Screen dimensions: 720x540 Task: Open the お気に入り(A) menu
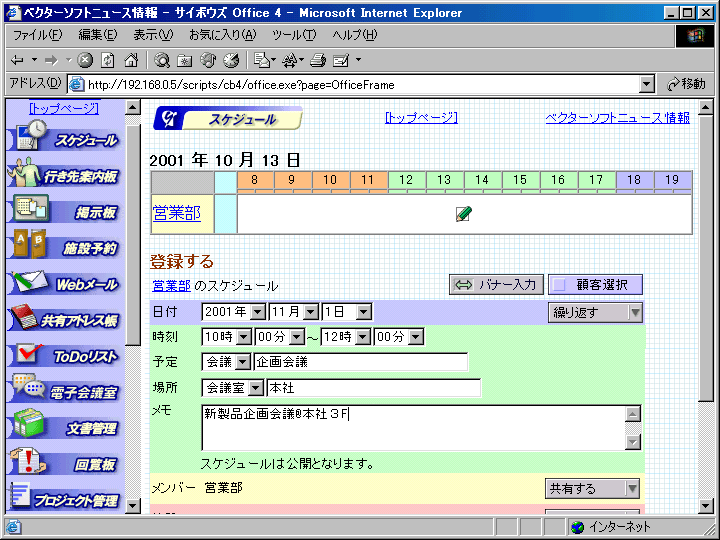(223, 35)
